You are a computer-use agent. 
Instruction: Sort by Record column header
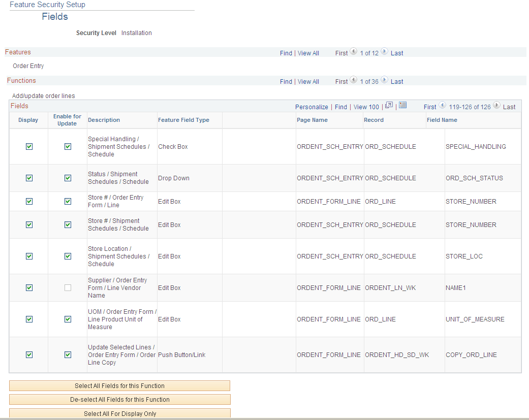(x=374, y=120)
